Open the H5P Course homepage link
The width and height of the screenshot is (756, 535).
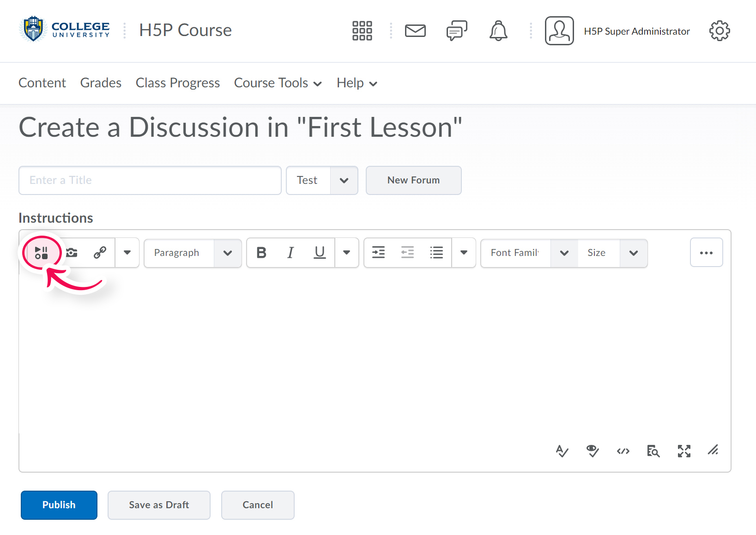[185, 30]
